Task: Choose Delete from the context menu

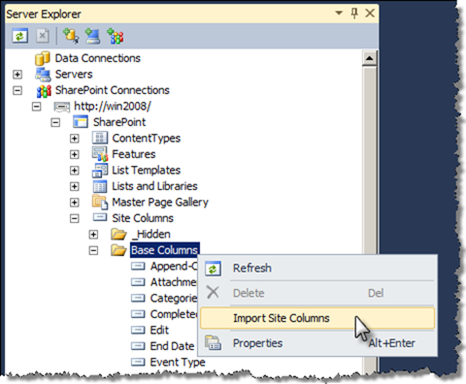Action: click(317, 293)
